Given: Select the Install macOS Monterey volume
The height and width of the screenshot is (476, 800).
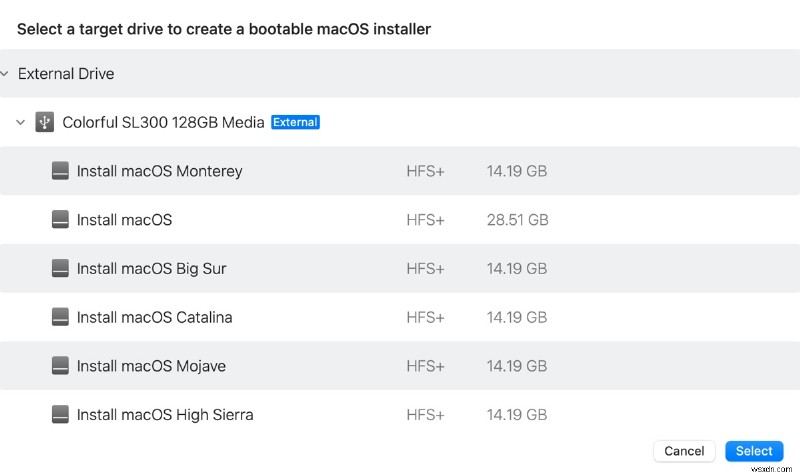Looking at the screenshot, I should (400, 171).
